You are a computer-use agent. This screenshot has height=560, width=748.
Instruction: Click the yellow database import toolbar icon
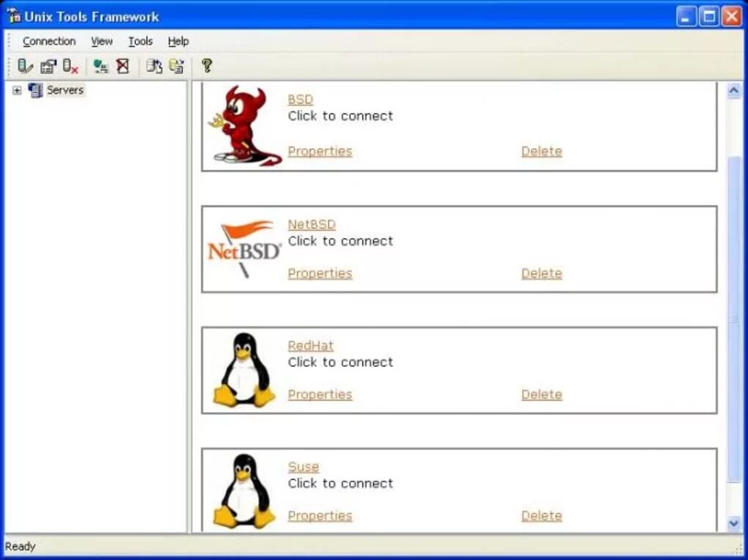coord(177,66)
